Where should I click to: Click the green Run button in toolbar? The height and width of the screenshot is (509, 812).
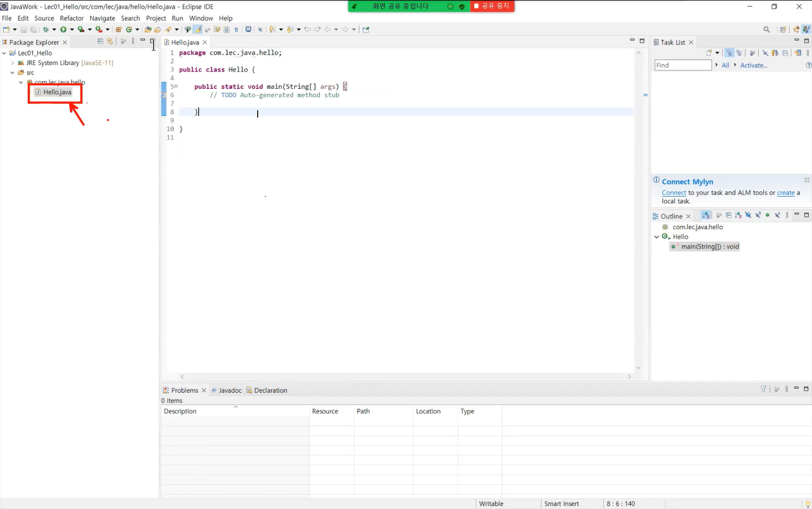pyautogui.click(x=63, y=29)
